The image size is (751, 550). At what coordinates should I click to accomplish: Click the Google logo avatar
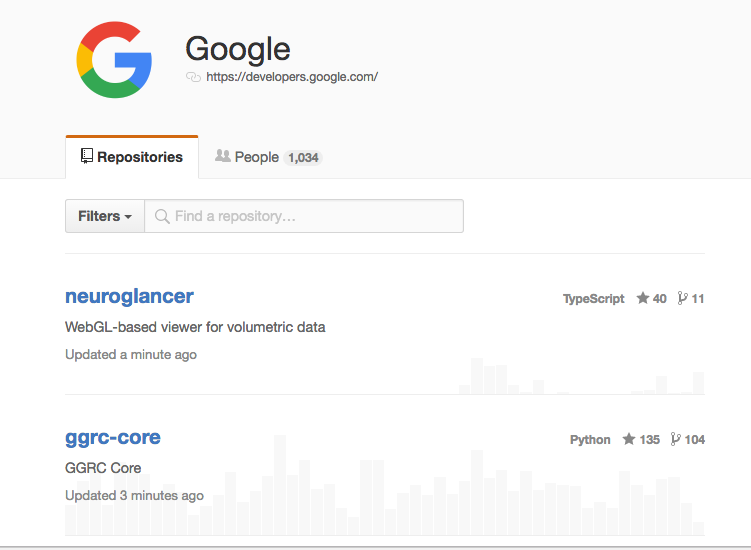click(114, 59)
